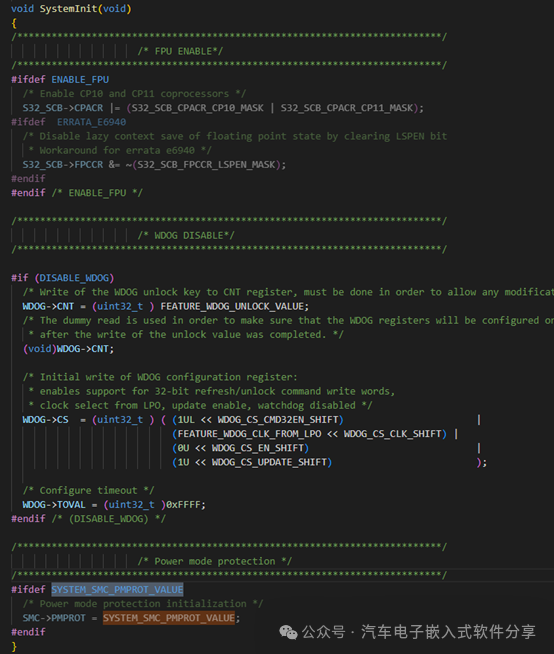Click WDOG_CS_EN_SHIFT identifier
Image resolution: width=554 pixels, height=654 pixels.
pyautogui.click(x=258, y=448)
